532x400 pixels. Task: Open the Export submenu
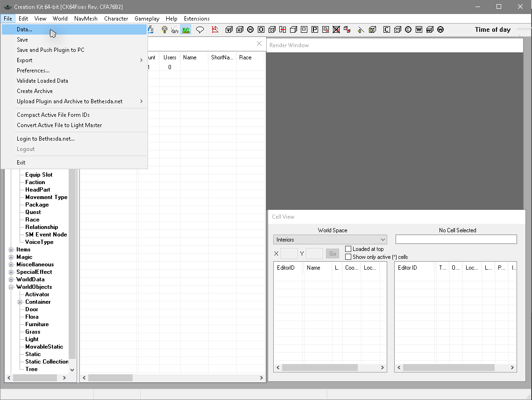(25, 60)
